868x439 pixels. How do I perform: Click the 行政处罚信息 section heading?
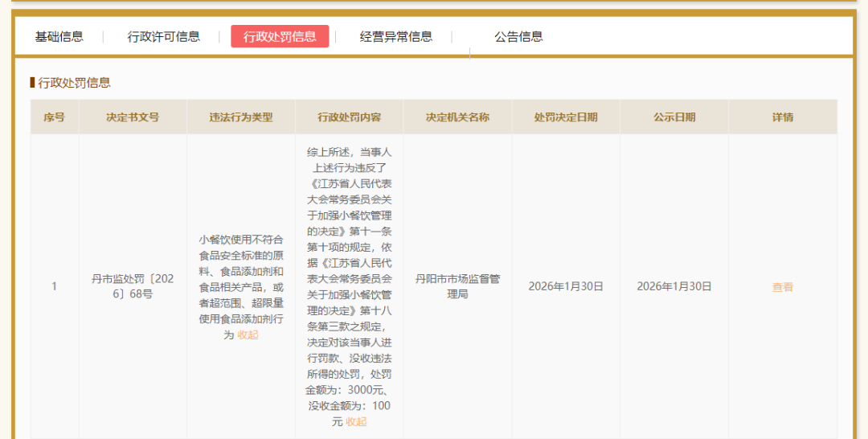(74, 82)
